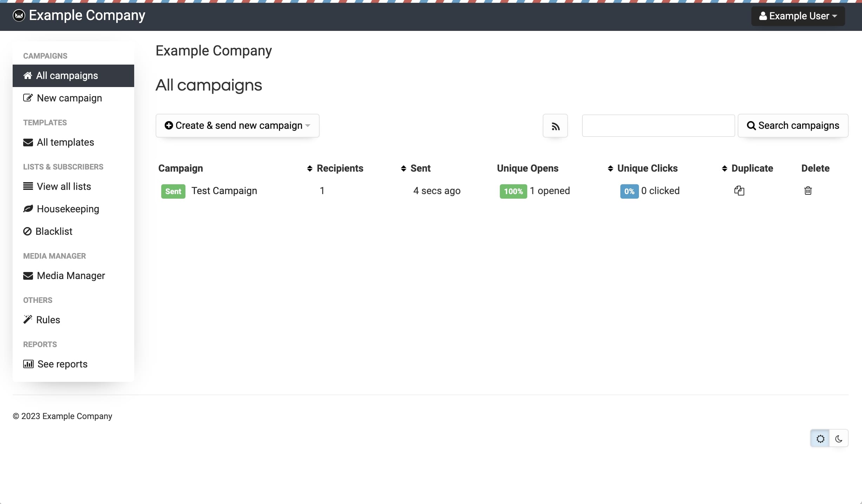Click the plus circle icon on Create button
This screenshot has width=862, height=504.
[x=169, y=125]
